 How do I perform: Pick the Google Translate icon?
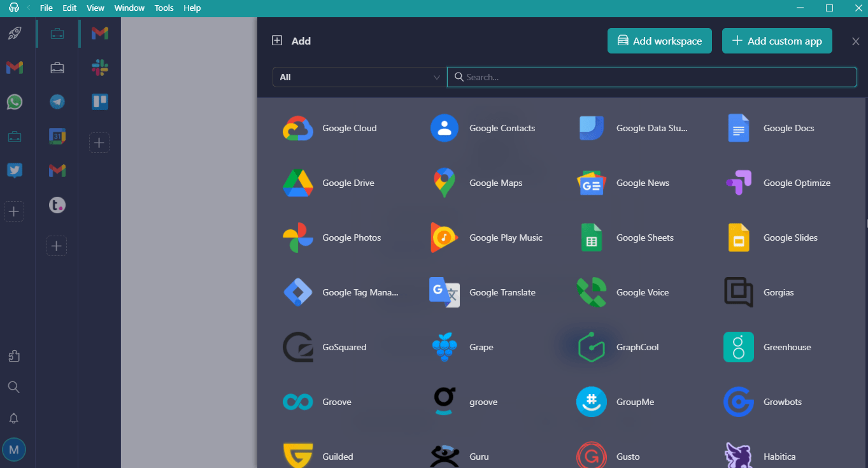[x=445, y=292]
